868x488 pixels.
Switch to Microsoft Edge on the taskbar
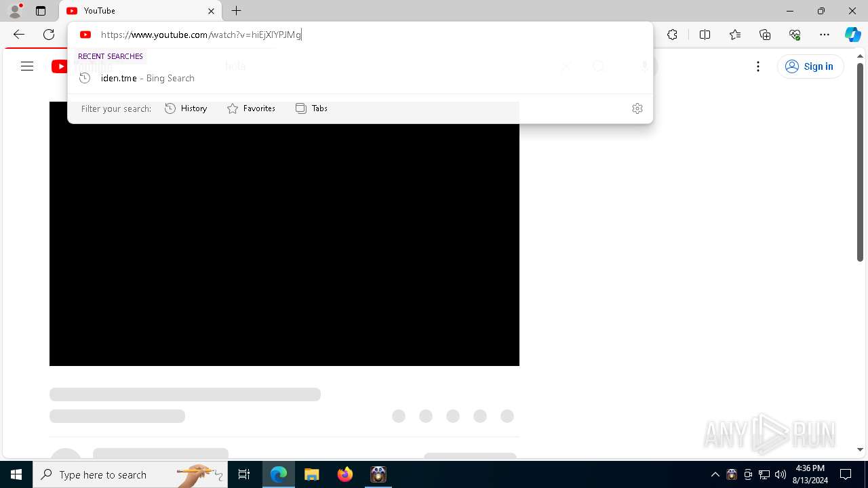tap(279, 474)
